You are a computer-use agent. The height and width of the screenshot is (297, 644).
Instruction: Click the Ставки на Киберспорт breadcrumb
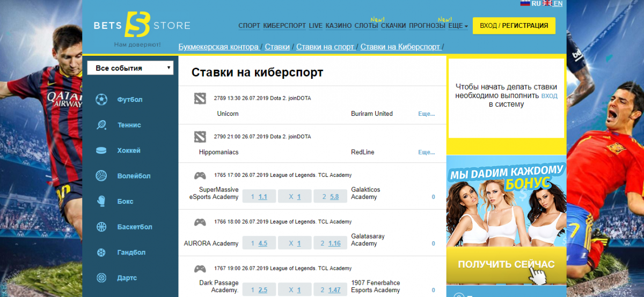click(400, 47)
